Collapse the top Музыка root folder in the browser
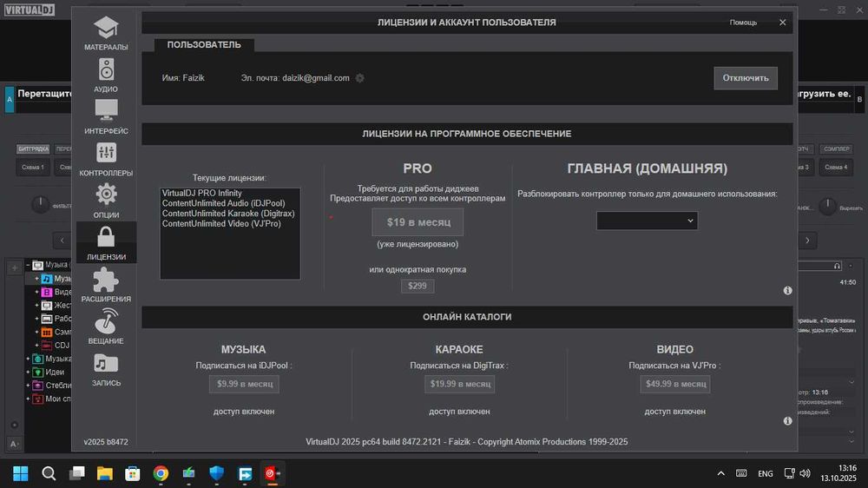Image resolution: width=868 pixels, height=488 pixels. (x=28, y=265)
